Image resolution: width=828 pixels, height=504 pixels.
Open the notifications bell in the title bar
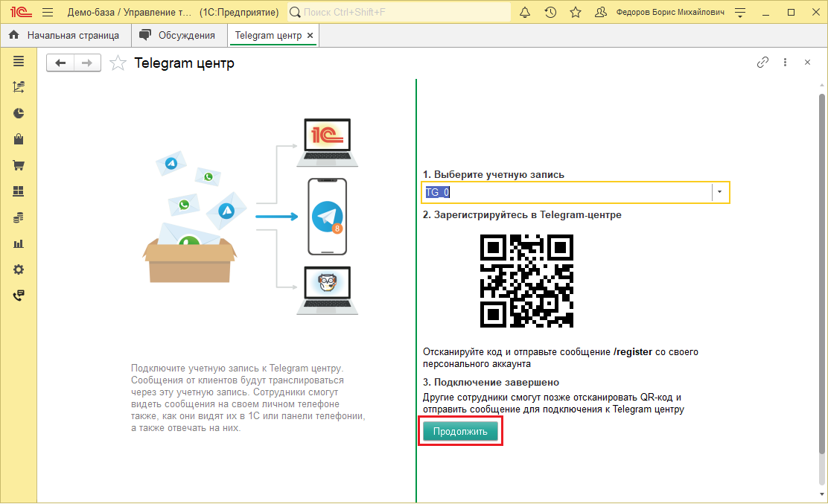tap(525, 13)
